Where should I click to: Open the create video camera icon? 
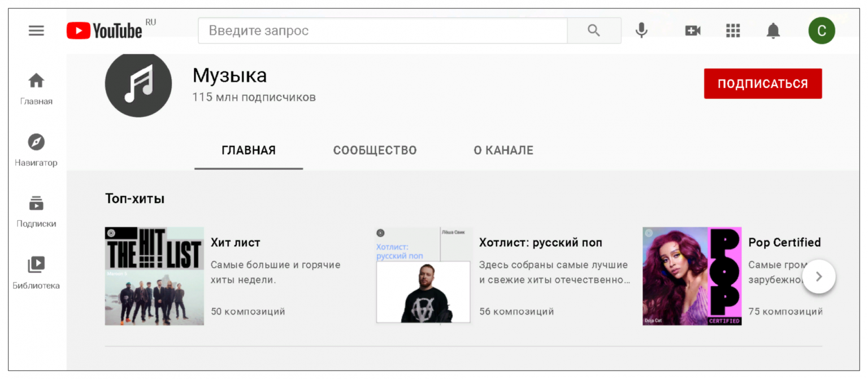coord(693,31)
